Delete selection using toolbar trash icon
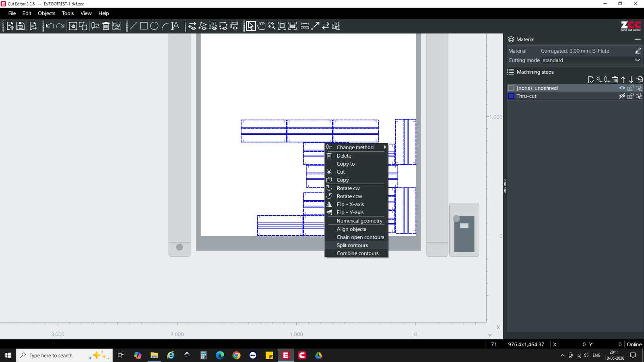644x362 pixels. (106, 26)
